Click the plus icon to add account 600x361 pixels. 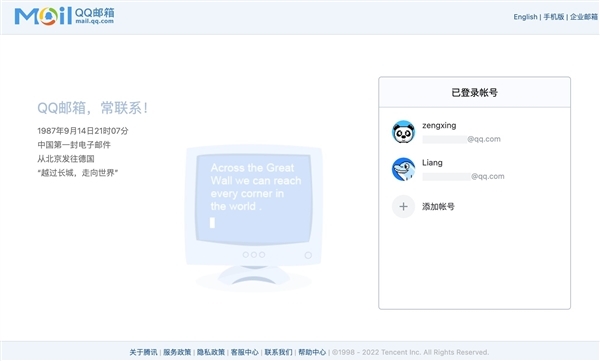(x=403, y=206)
